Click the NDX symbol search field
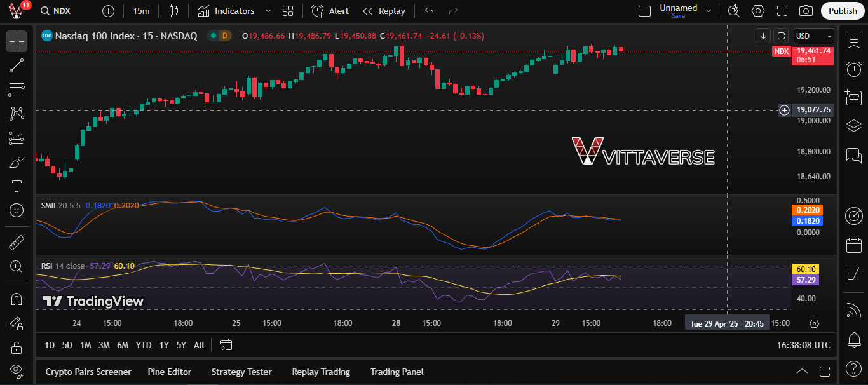 tap(62, 11)
